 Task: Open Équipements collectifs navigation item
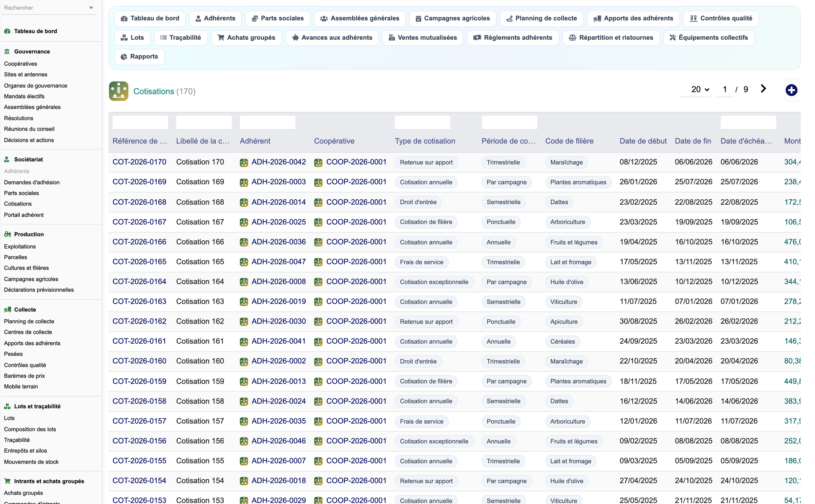[x=709, y=38]
